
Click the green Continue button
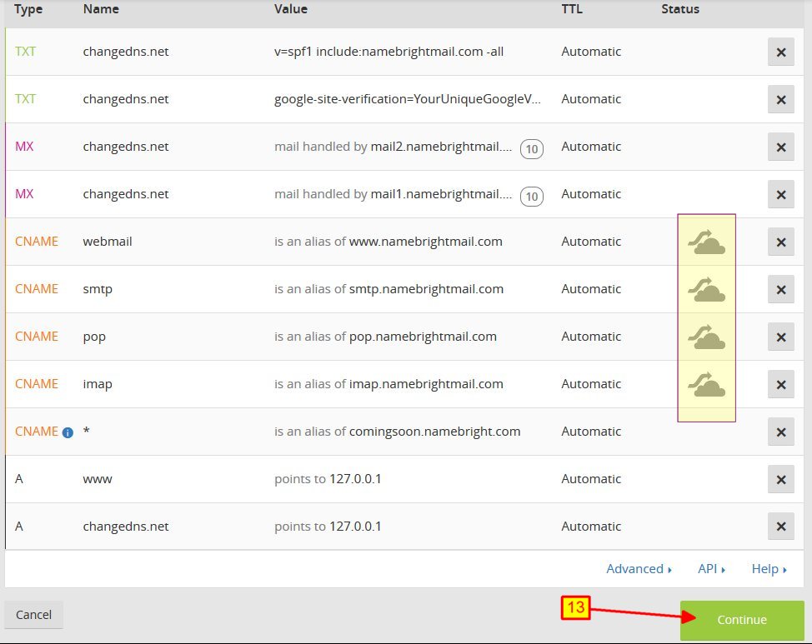[741, 620]
